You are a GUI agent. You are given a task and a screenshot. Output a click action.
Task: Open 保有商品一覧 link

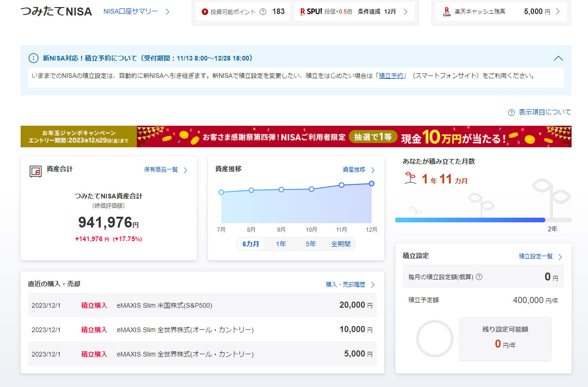coord(161,170)
